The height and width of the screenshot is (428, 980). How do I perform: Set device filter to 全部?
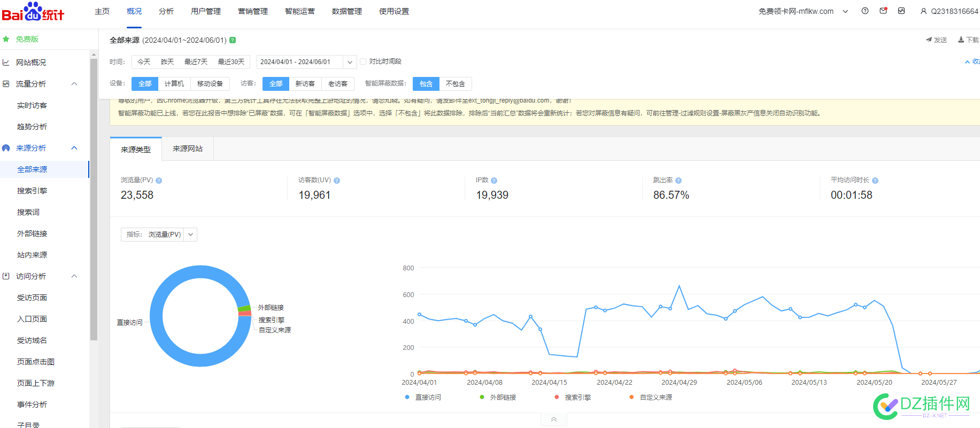pos(145,84)
